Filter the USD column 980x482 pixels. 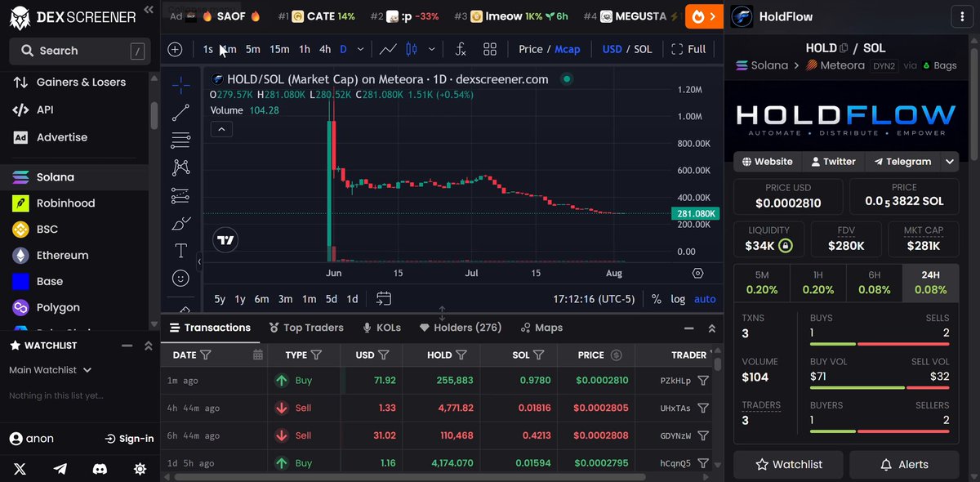[383, 355]
